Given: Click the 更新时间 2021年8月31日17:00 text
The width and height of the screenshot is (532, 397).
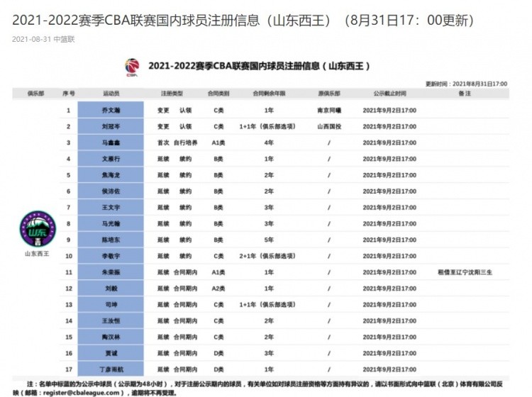Looking at the screenshot, I should click(467, 84).
